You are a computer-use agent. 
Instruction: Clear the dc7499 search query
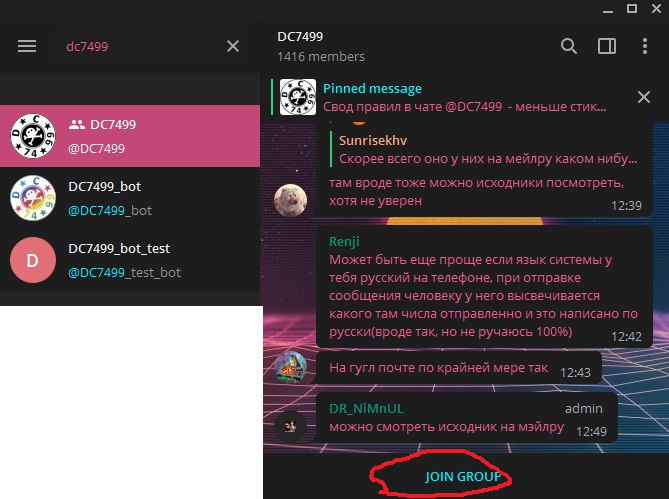point(233,46)
